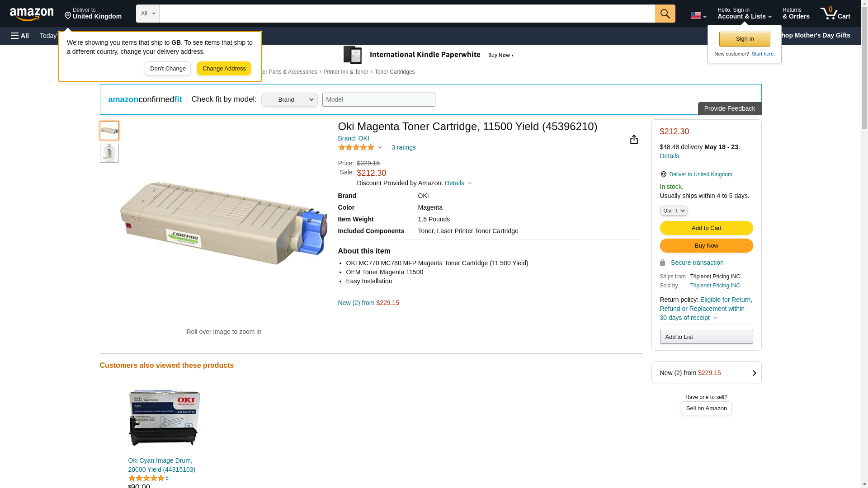868x488 pixels.
Task: Open the Triplenet Pricing INC seller link
Action: coord(715,286)
